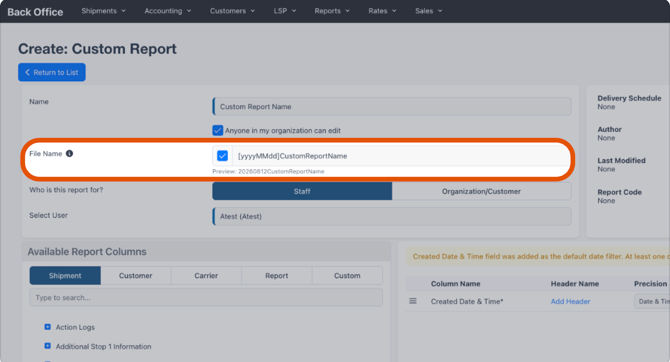Open the Accounting menu
Viewport: 670px width, 362px height.
coord(168,11)
